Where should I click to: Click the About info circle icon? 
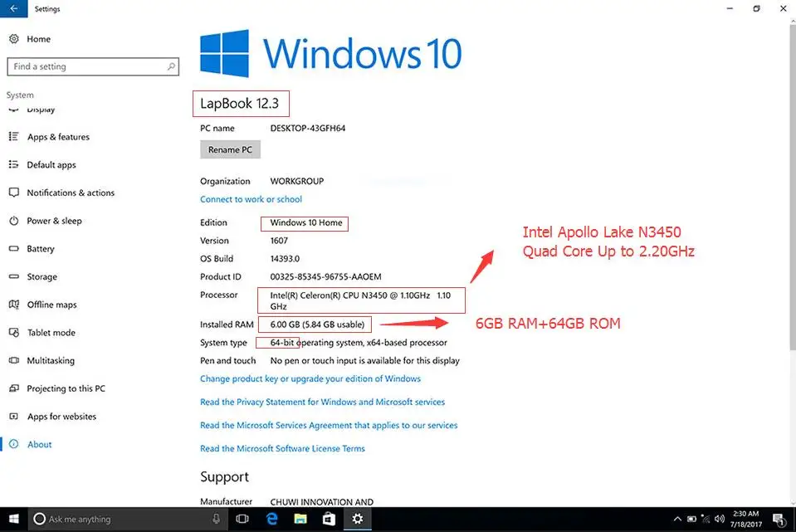pyautogui.click(x=14, y=444)
